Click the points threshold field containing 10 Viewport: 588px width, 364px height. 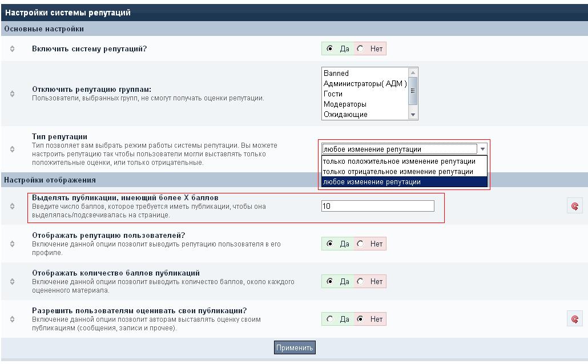(x=377, y=206)
